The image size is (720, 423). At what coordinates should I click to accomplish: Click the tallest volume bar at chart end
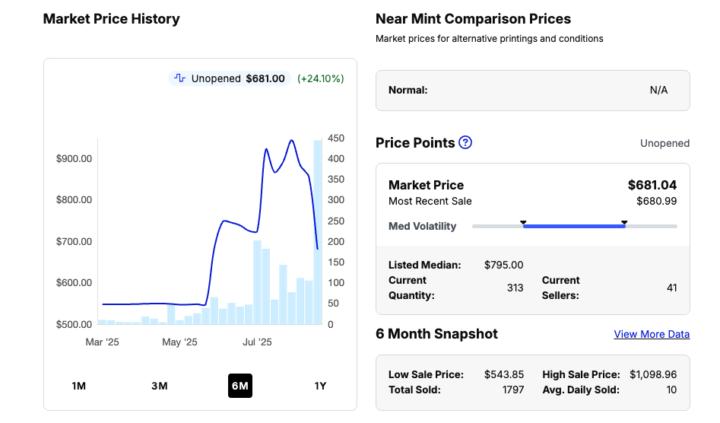[x=318, y=232]
